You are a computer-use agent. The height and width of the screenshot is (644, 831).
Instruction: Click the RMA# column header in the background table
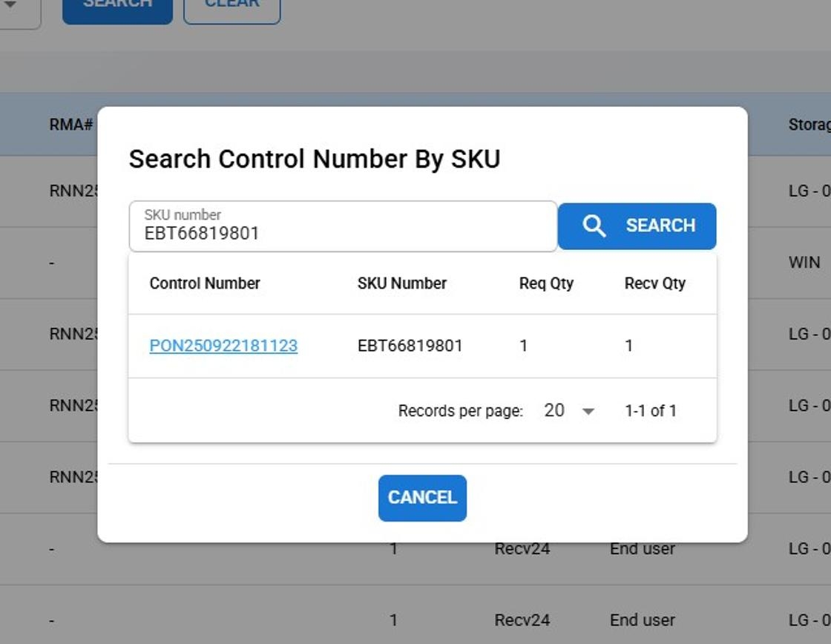pyautogui.click(x=70, y=125)
